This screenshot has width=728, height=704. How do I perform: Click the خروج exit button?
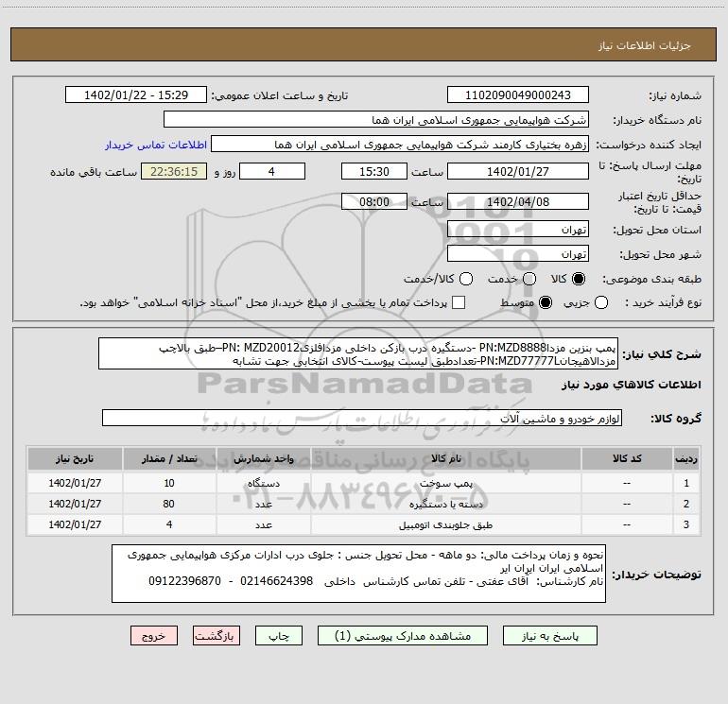click(x=154, y=637)
